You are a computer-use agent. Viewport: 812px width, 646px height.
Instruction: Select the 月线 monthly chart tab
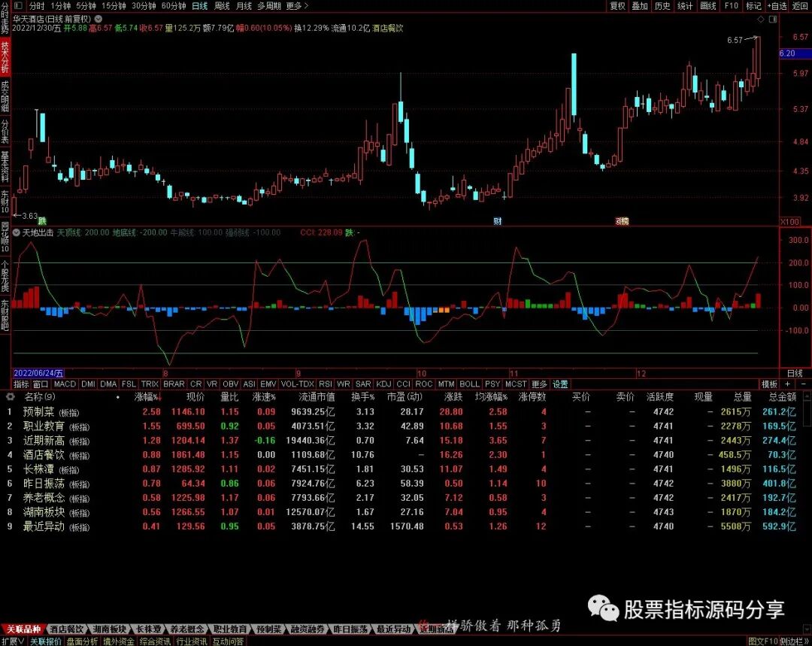point(244,6)
